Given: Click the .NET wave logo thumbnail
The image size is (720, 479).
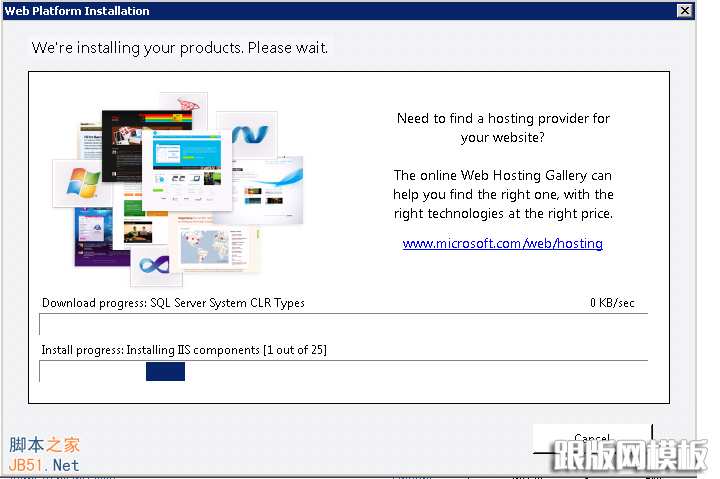Looking at the screenshot, I should [250, 135].
